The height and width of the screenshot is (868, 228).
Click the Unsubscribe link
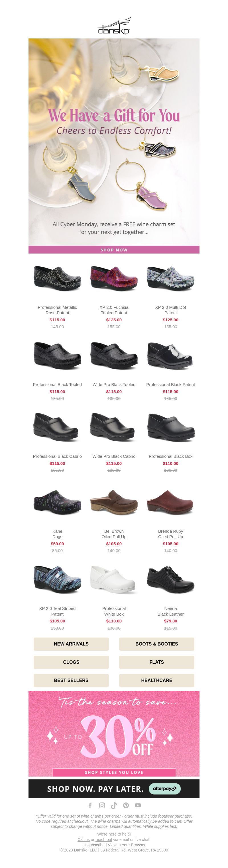pyautogui.click(x=93, y=844)
